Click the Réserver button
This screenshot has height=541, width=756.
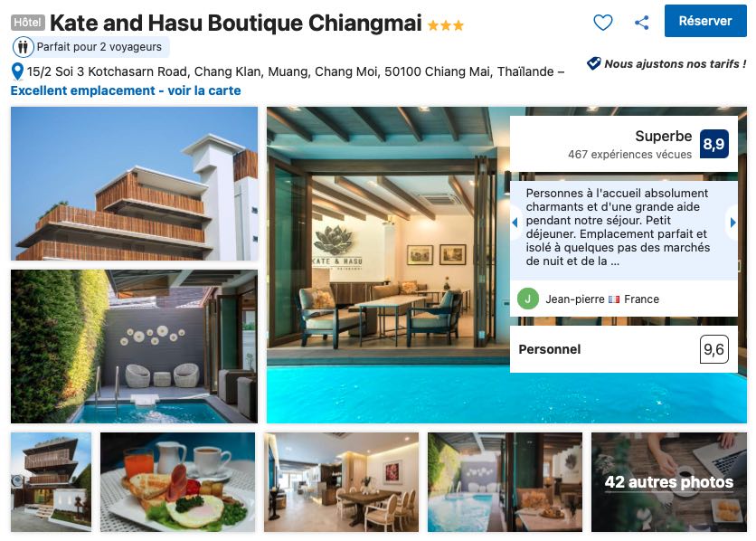(704, 21)
